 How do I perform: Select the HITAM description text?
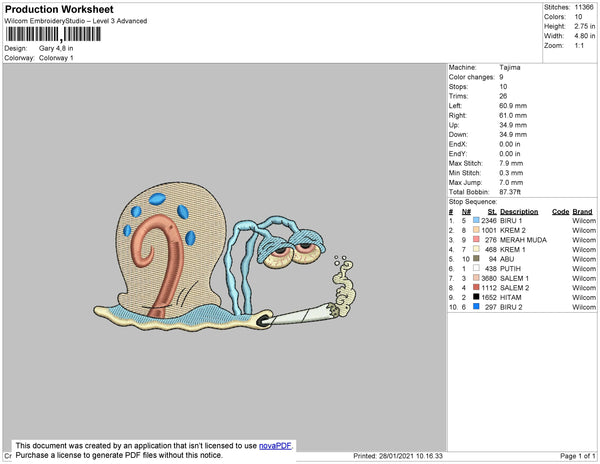coord(510,297)
